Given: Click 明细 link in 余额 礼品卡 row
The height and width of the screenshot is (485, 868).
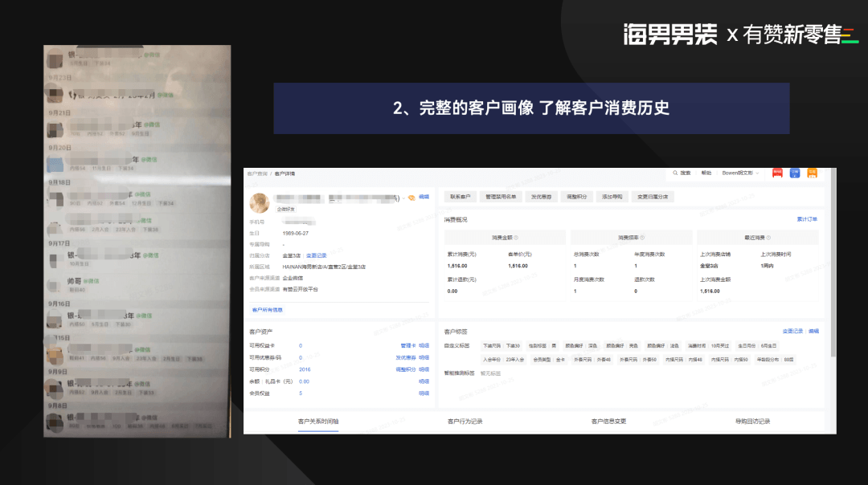Looking at the screenshot, I should click(424, 381).
